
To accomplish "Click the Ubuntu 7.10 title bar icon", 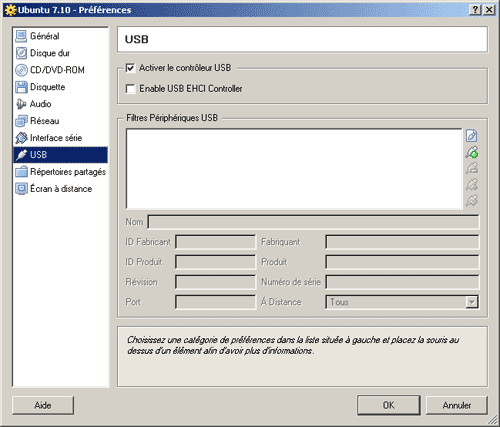I will 11,10.
